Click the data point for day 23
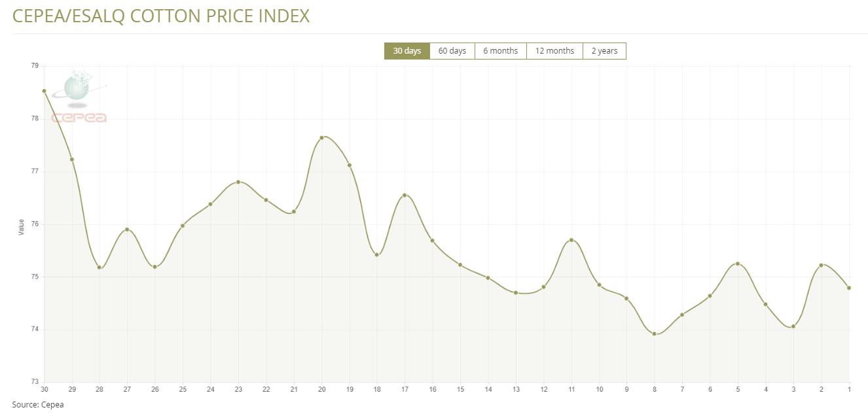This screenshot has width=868, height=414. coord(238,182)
